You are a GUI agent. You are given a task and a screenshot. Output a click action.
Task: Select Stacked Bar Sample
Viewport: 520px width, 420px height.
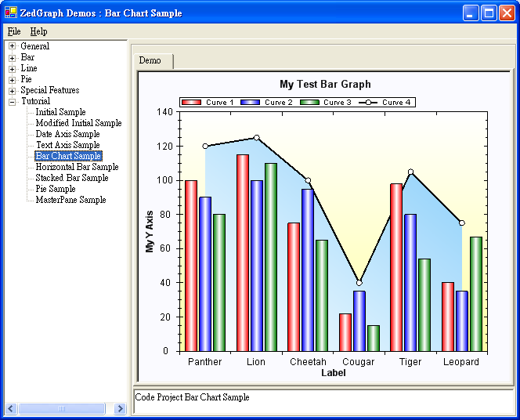click(x=72, y=178)
